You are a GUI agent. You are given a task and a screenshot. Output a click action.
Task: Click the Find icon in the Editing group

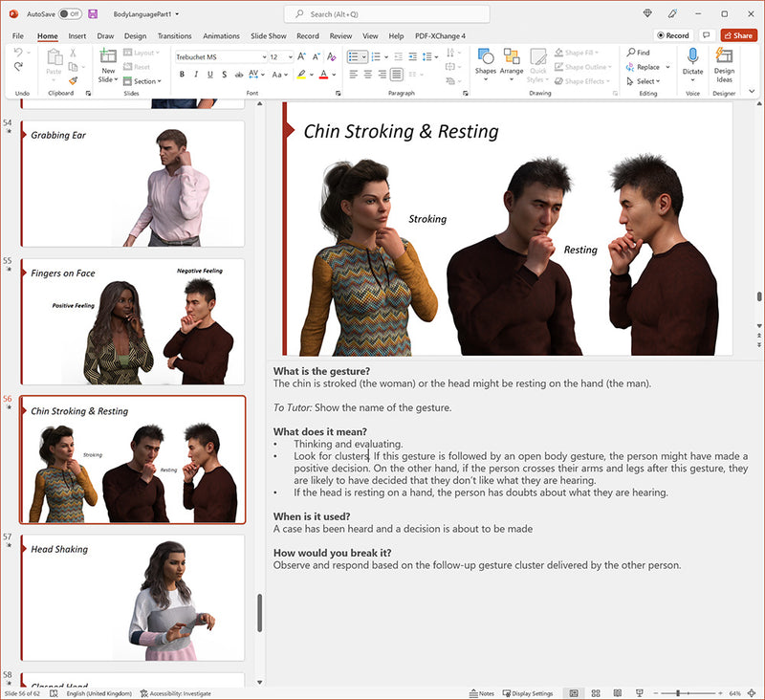631,52
